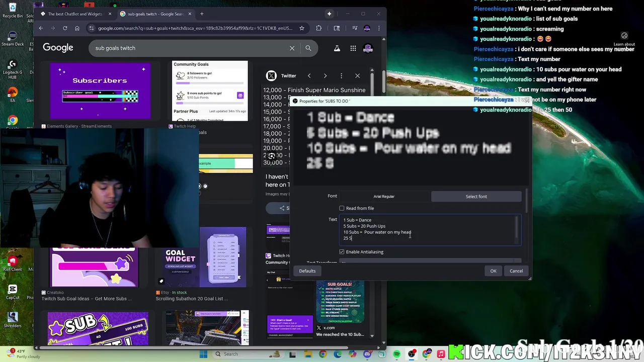Click Properties dialog vertical scrollbar
This screenshot has width=644, height=362.
(527, 201)
